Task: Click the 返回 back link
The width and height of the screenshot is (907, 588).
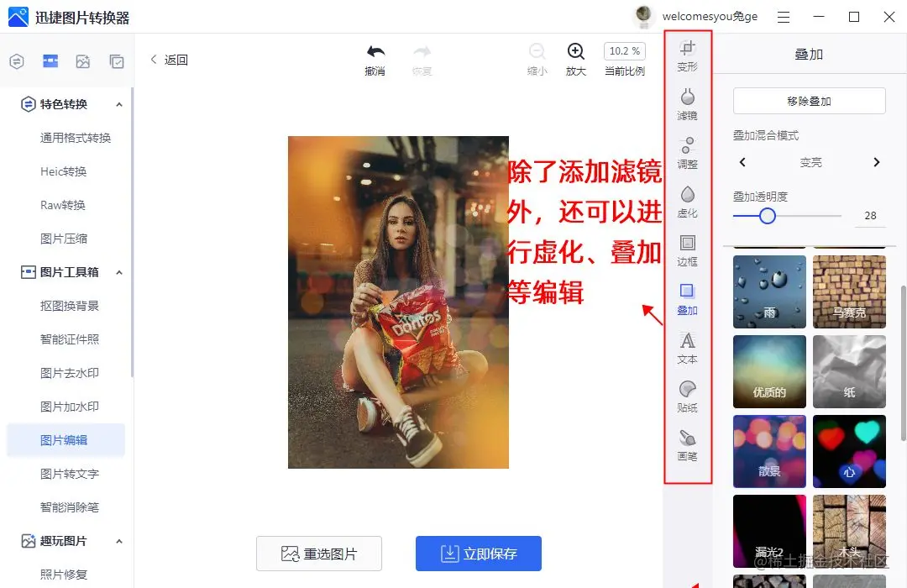Action: (169, 60)
